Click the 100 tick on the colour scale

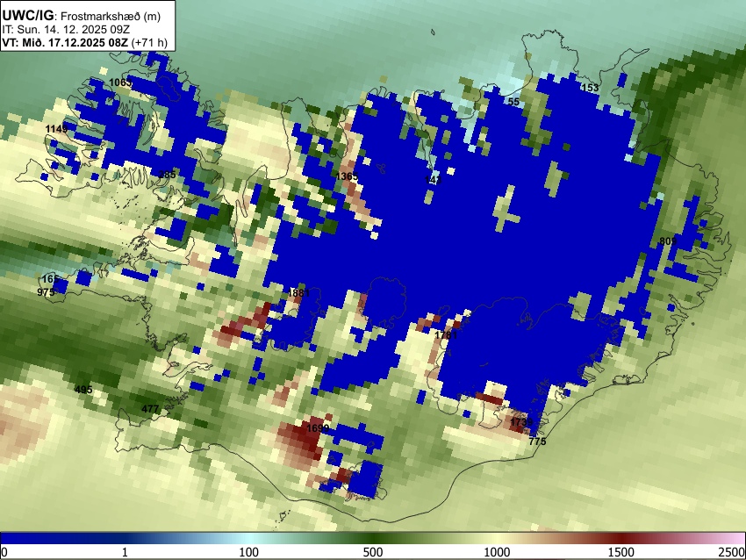[249, 552]
